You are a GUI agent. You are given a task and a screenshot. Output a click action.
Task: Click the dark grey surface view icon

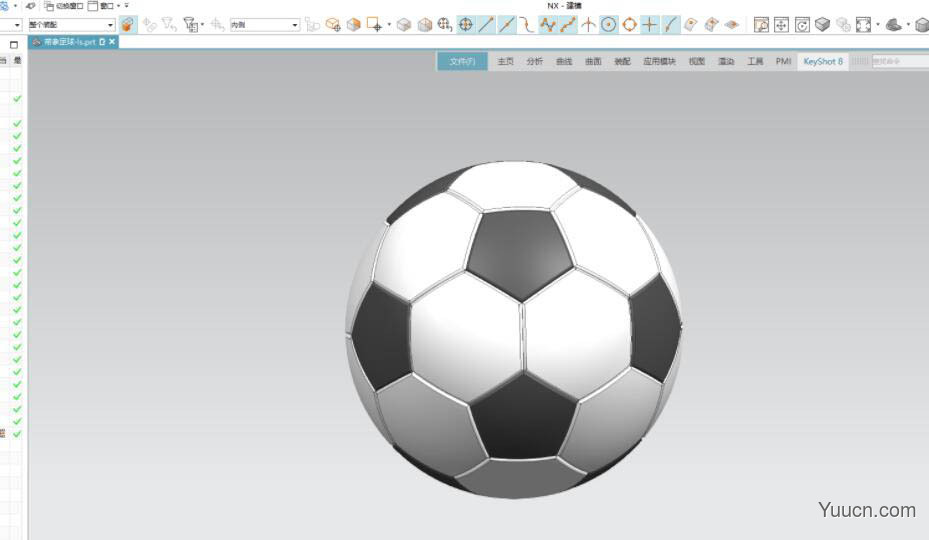(893, 25)
